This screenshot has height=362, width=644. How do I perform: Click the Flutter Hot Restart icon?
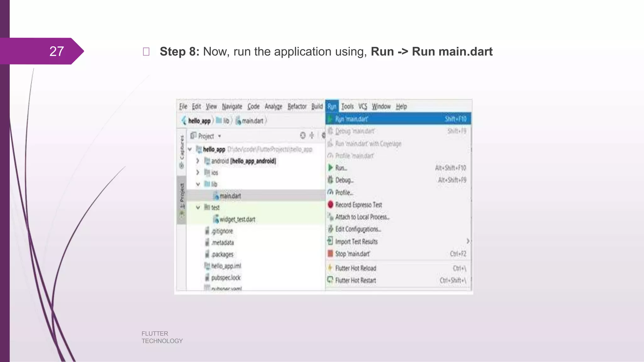(330, 280)
